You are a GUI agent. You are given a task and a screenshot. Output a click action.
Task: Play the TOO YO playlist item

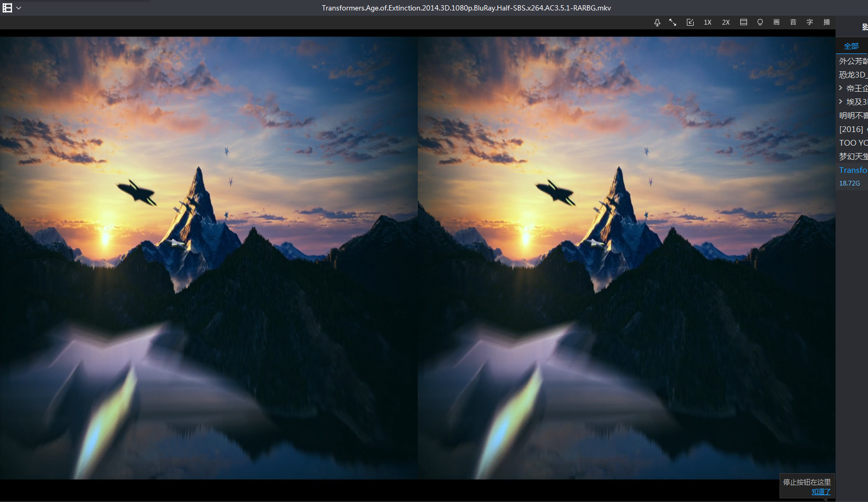(x=852, y=143)
